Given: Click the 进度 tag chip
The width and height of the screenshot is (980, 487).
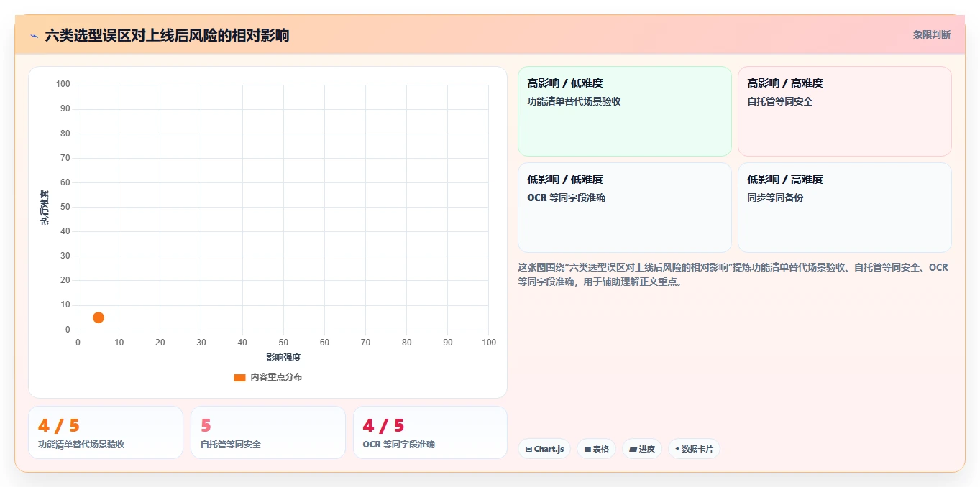Looking at the screenshot, I should tap(642, 449).
